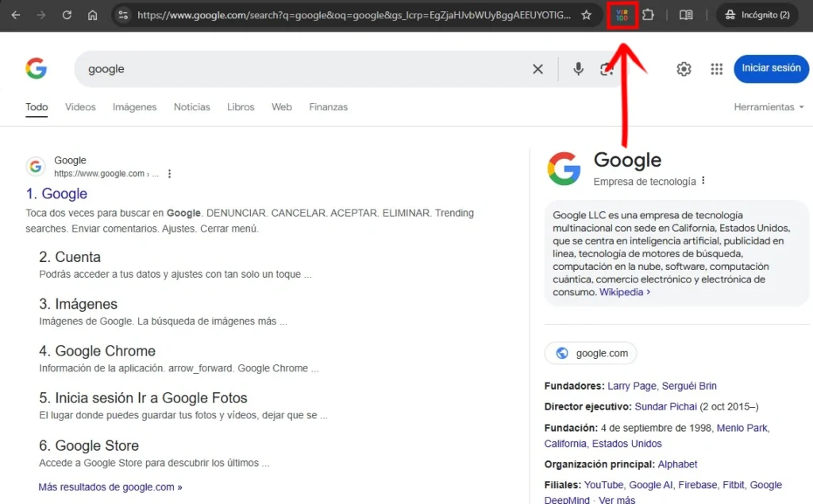
Task: Clear the search box text
Action: pyautogui.click(x=538, y=69)
